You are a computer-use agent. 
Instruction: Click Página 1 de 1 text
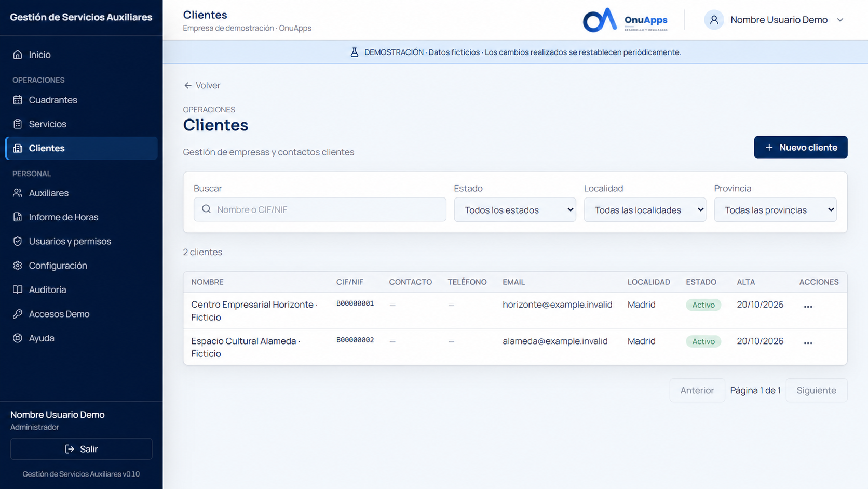pyautogui.click(x=755, y=390)
